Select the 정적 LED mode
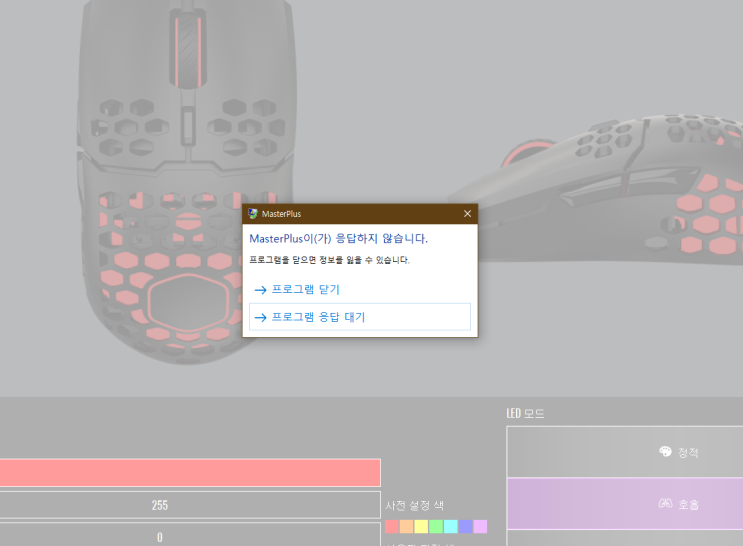This screenshot has height=546, width=743. (625, 452)
